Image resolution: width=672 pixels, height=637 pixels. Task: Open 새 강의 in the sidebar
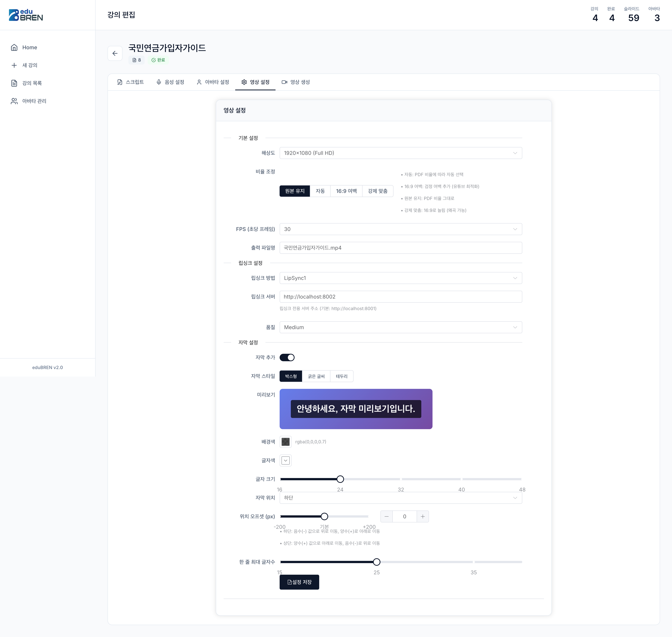click(x=48, y=65)
